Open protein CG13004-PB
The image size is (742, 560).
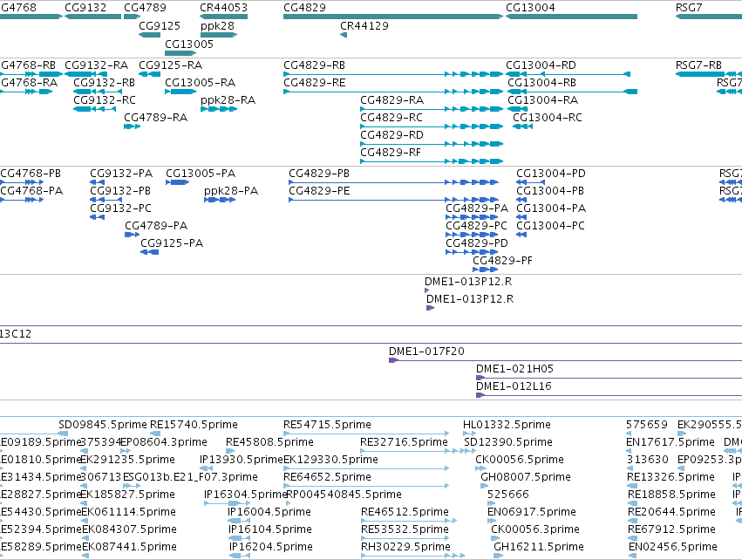[x=550, y=191]
